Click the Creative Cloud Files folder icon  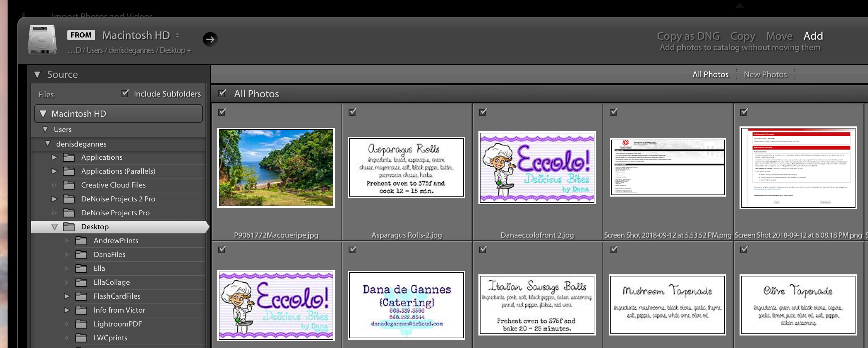pyautogui.click(x=69, y=185)
